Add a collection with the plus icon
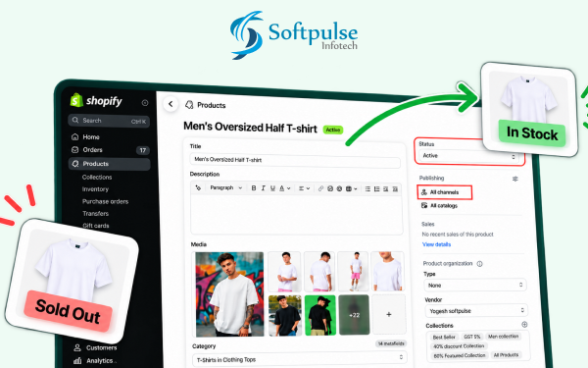The image size is (588, 368). (524, 325)
